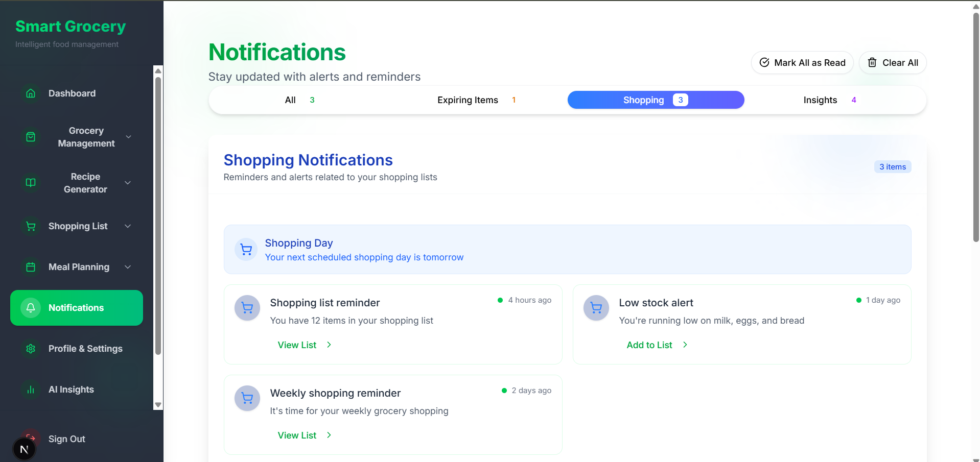Click the cart icon on Weekly shopping reminder
Viewport: 980px width, 462px height.
tap(247, 398)
